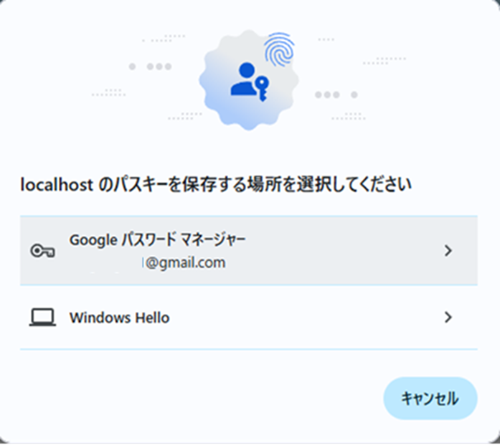
Task: Click the divider line below Windows Hello
Action: [249, 349]
